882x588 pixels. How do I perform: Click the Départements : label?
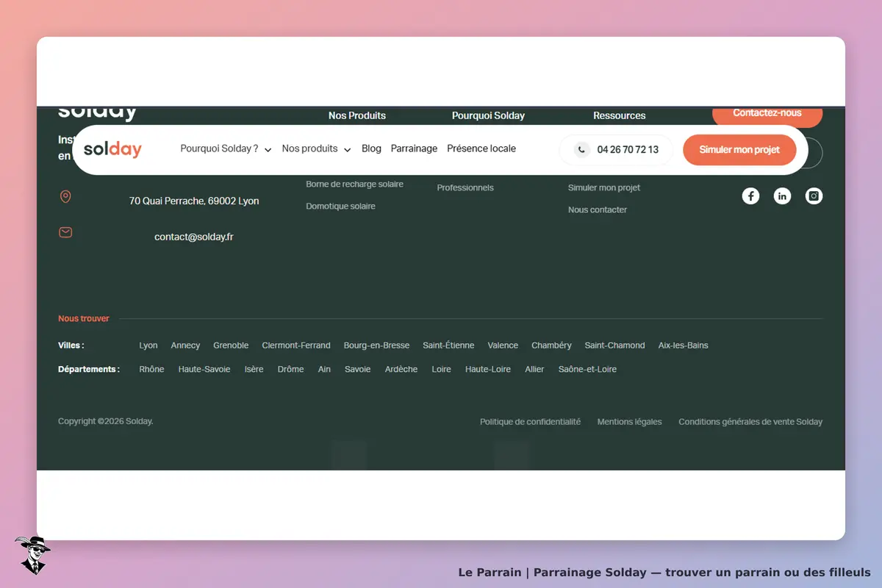(89, 370)
